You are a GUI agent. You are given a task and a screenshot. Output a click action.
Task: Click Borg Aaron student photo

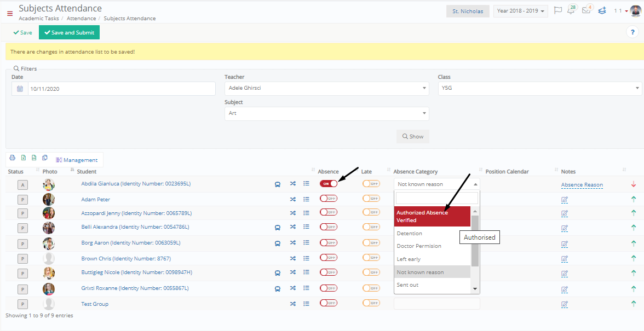tap(48, 243)
